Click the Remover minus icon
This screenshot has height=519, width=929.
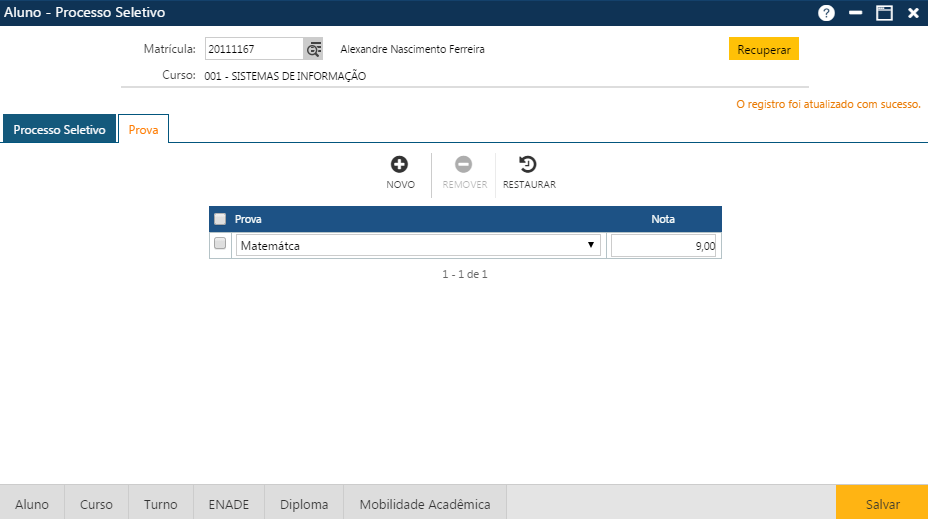(x=464, y=165)
